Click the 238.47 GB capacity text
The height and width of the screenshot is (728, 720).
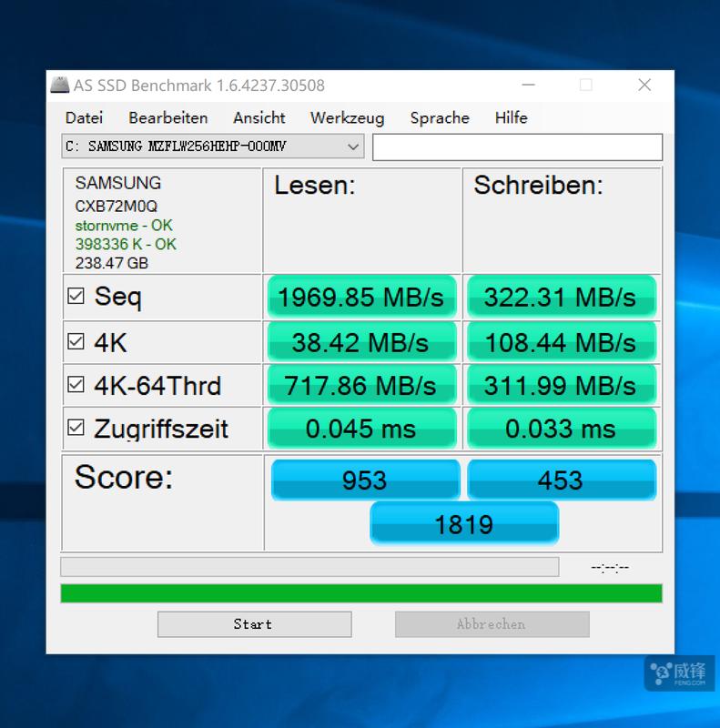111,263
